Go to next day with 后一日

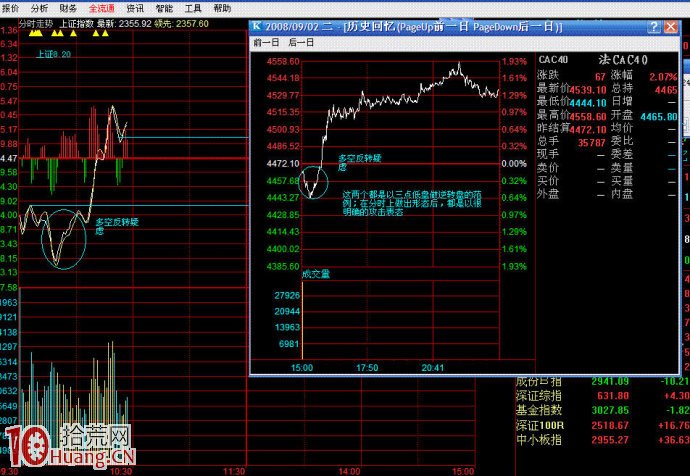pyautogui.click(x=301, y=43)
